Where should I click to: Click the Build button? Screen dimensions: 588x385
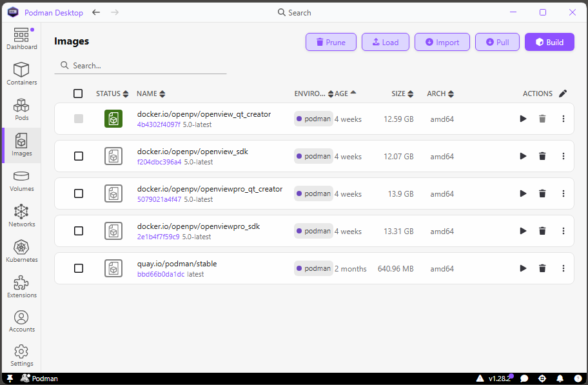549,42
